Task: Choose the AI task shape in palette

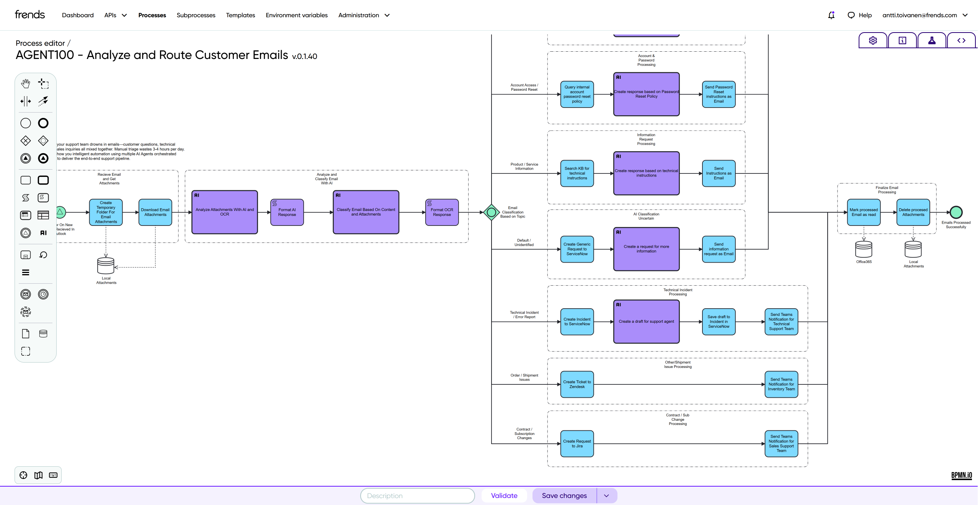Action: coord(43,233)
